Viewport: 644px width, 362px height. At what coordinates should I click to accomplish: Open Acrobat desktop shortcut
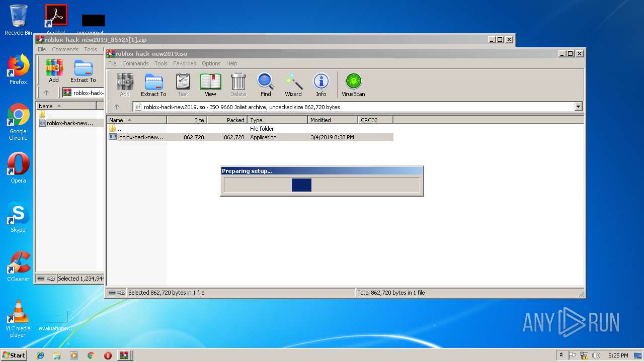point(56,19)
